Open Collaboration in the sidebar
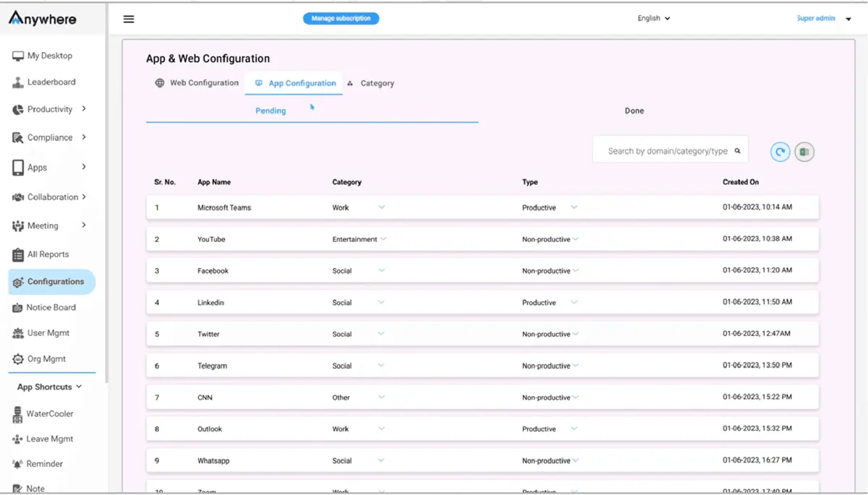 52,197
